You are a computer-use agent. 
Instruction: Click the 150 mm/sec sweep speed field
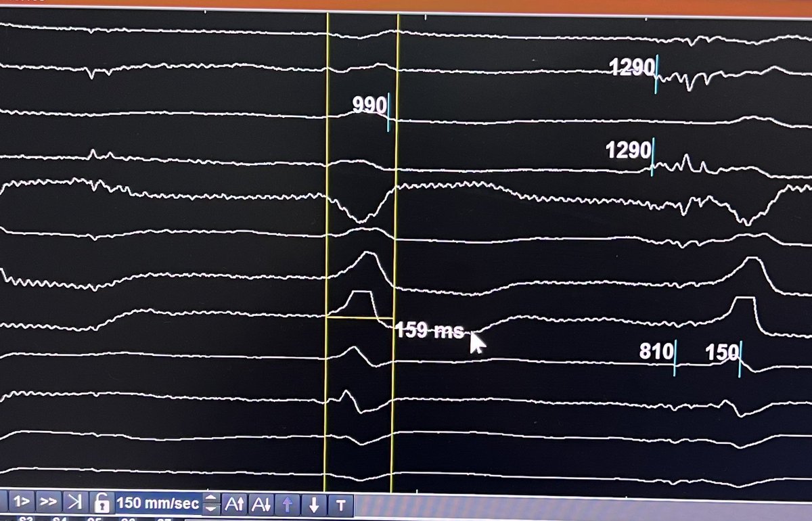[x=158, y=503]
